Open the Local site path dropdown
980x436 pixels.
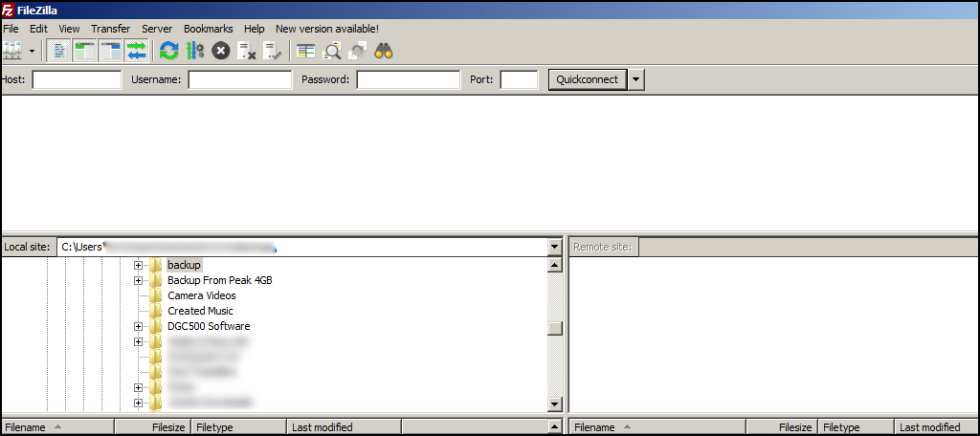[x=555, y=248]
